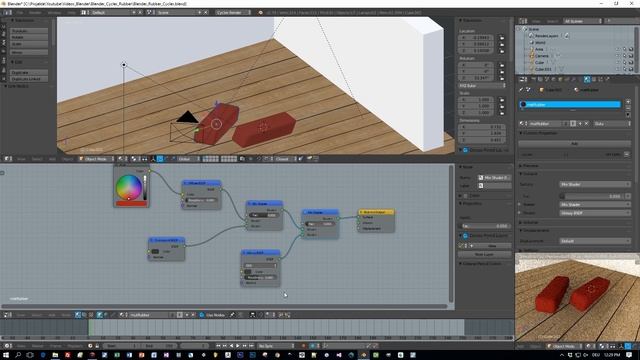Viewport: 640px width, 360px height.
Task: Click the rendered preview thumbnail of red blocks
Action: tap(577, 297)
